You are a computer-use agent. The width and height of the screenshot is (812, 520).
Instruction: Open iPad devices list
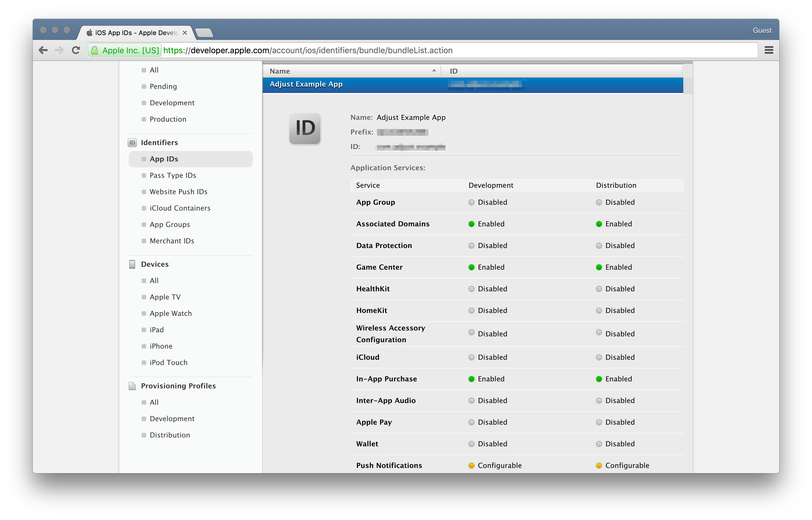[x=156, y=330]
